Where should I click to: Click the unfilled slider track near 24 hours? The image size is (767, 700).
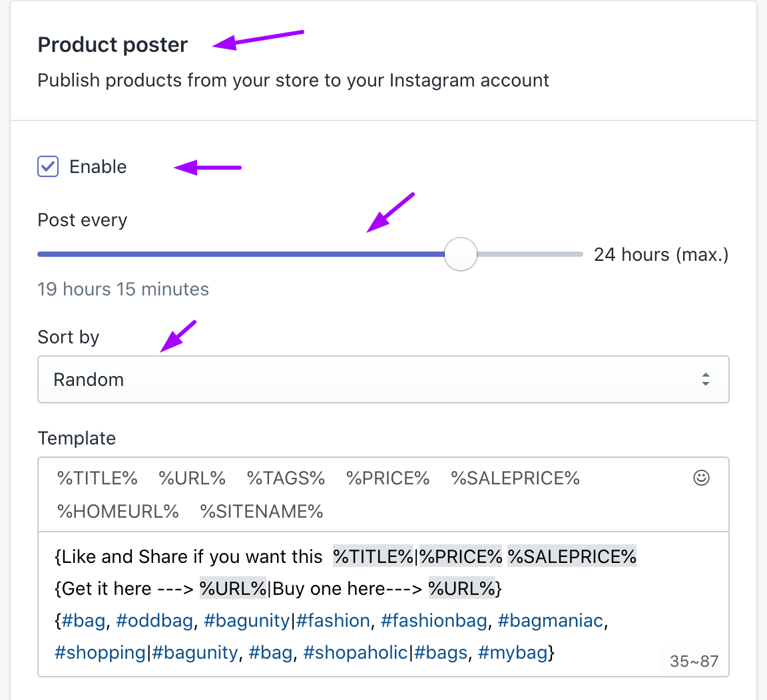(533, 254)
